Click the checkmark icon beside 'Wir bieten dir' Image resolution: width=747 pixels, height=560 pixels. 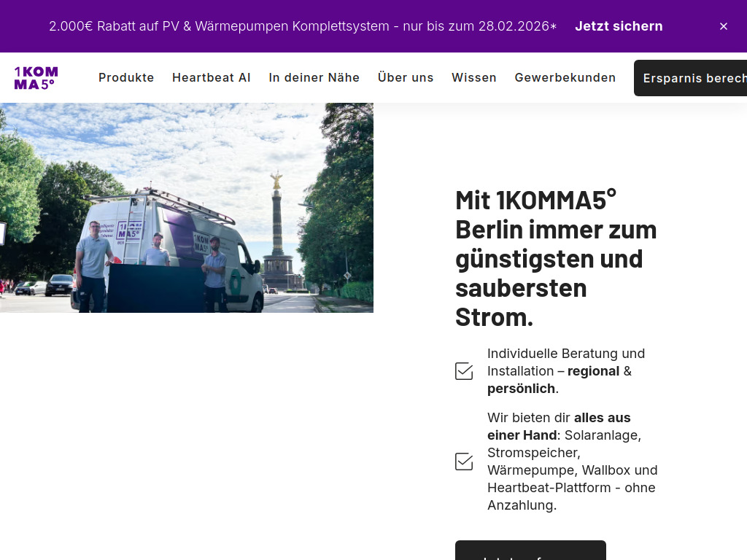[464, 461]
